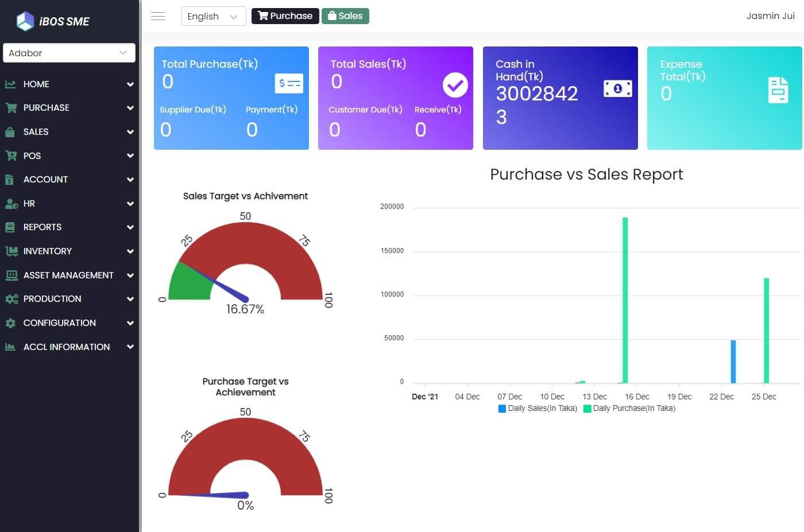804x532 pixels.
Task: Toggle Daily Purchase series in chart legend
Action: coord(630,409)
